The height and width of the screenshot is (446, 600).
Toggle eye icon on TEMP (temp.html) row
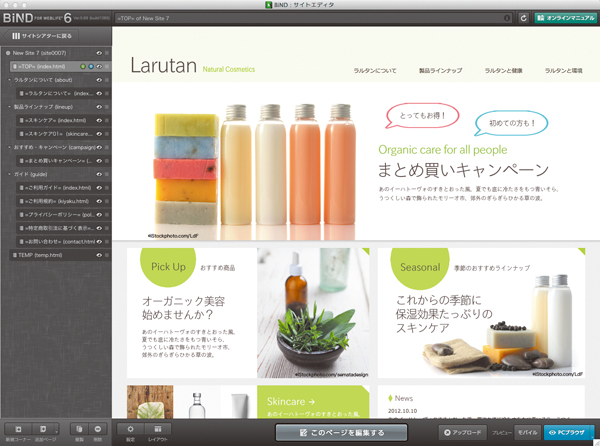pyautogui.click(x=99, y=255)
